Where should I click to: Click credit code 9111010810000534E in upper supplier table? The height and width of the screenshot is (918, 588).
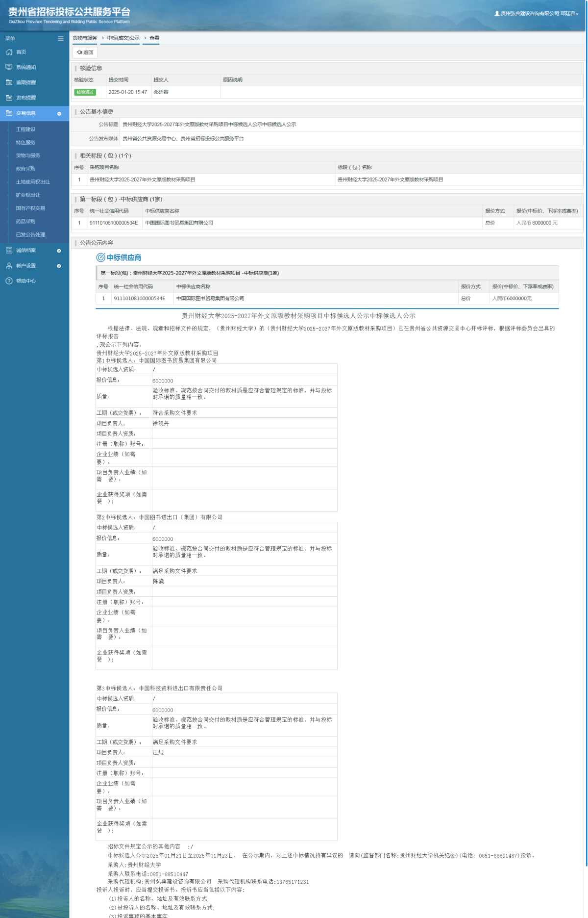[114, 223]
